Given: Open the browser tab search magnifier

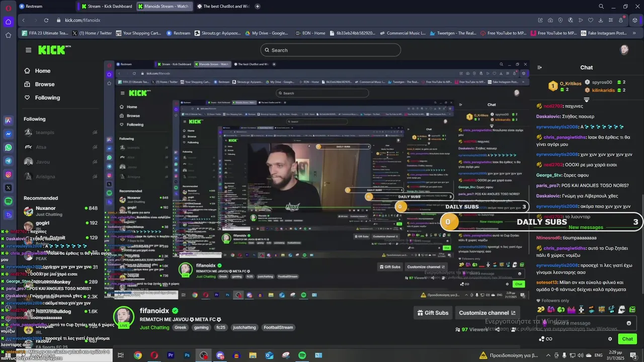Looking at the screenshot, I should coord(601,7).
